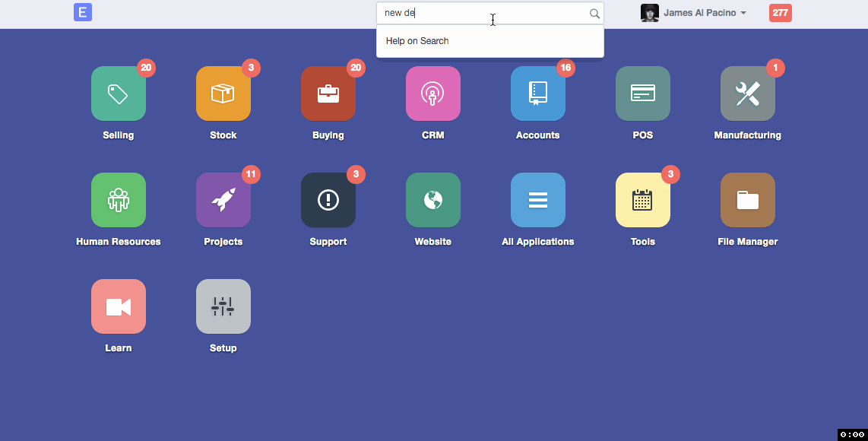
Task: Launch the Projects rocket icon
Action: 223,200
